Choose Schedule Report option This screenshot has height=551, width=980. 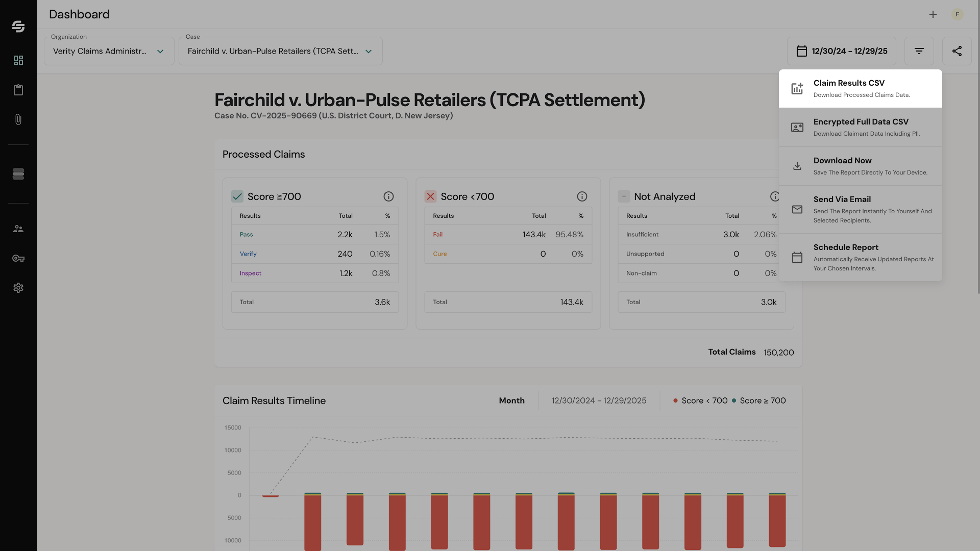861,257
